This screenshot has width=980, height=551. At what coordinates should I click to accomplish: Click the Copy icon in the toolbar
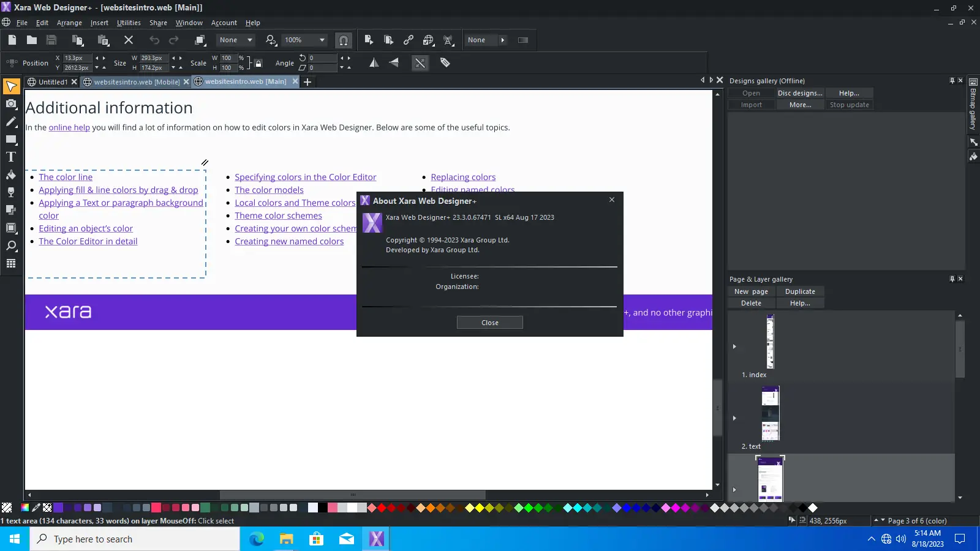click(x=77, y=40)
